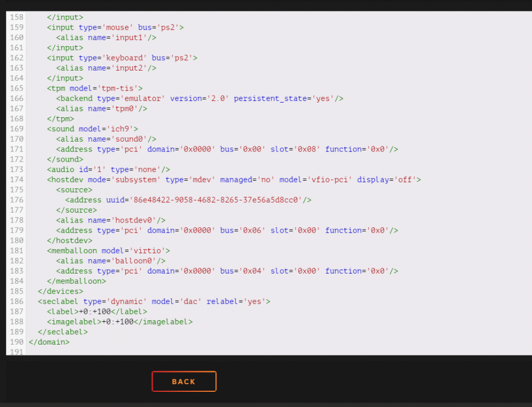Click the </input> tag on line 164
This screenshot has width=532, height=407.
click(x=65, y=78)
